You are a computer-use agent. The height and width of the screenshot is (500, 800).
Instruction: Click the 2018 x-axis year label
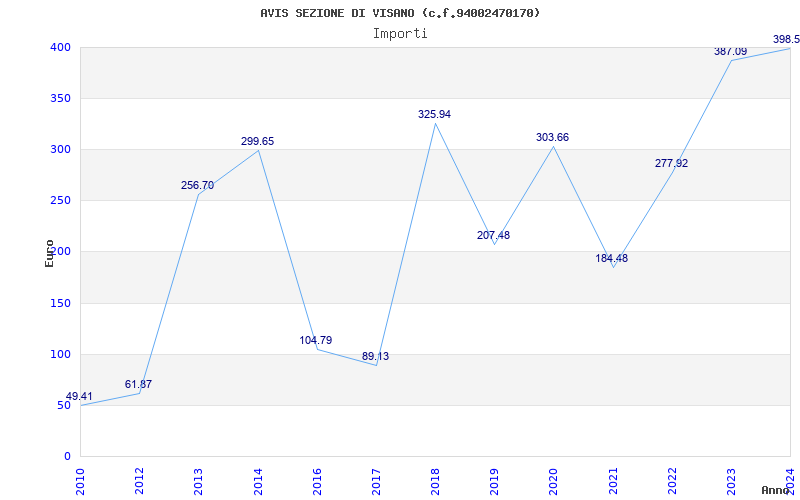coord(435,481)
